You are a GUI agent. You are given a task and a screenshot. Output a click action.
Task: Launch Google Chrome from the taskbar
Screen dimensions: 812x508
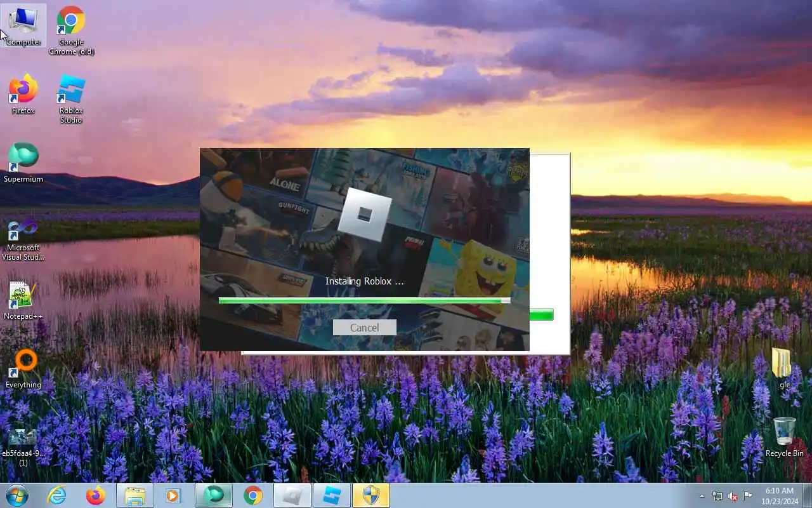click(x=253, y=495)
